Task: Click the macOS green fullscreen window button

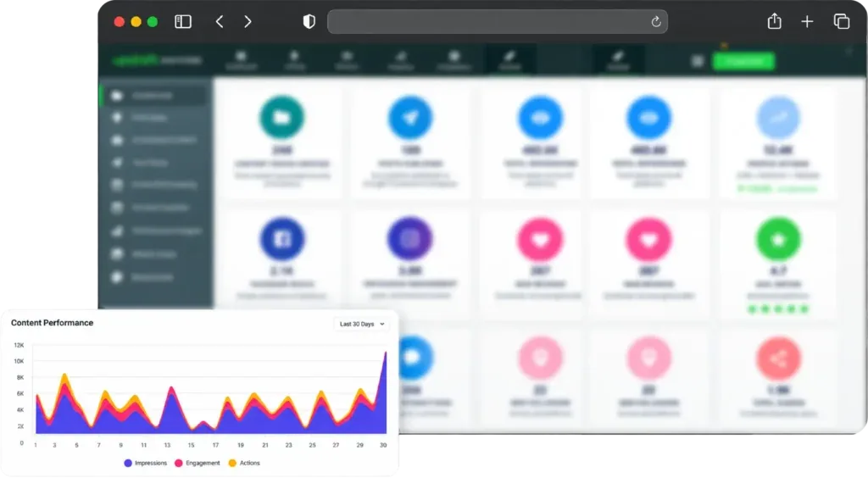Action: (153, 21)
